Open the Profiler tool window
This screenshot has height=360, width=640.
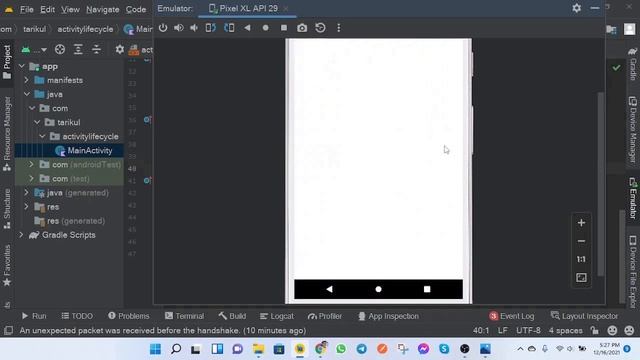click(325, 316)
